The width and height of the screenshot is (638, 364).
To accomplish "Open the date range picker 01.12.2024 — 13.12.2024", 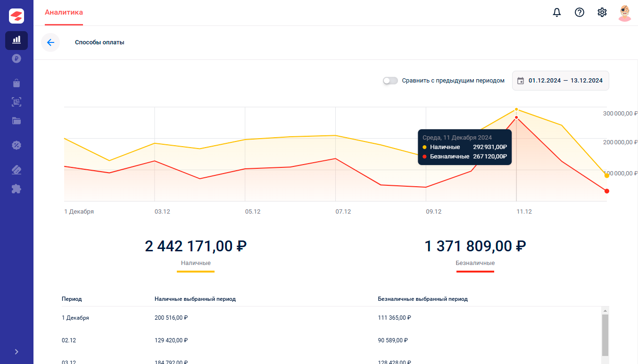I will 561,81.
